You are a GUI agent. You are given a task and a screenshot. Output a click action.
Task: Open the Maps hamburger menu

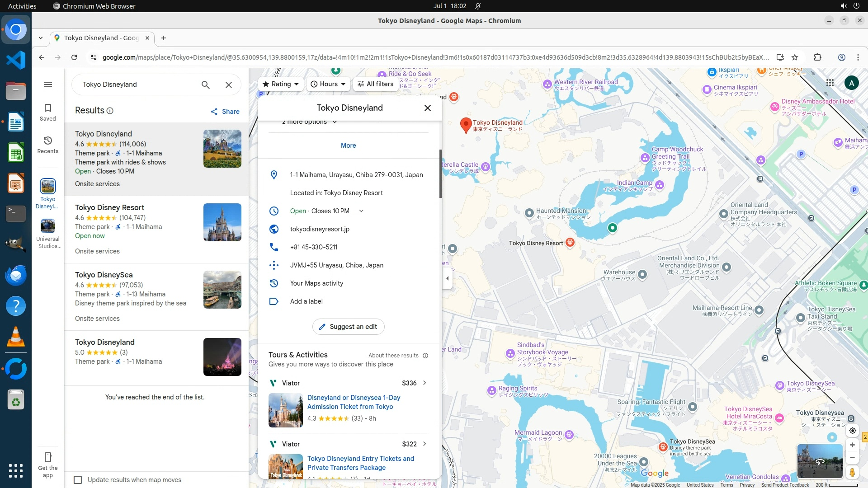point(48,84)
